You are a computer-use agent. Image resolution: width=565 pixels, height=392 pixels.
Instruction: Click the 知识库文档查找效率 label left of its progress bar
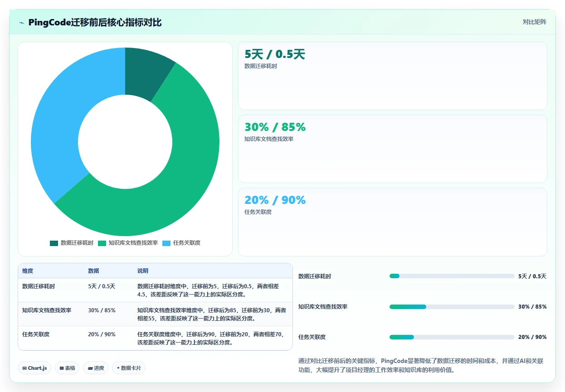[323, 307]
